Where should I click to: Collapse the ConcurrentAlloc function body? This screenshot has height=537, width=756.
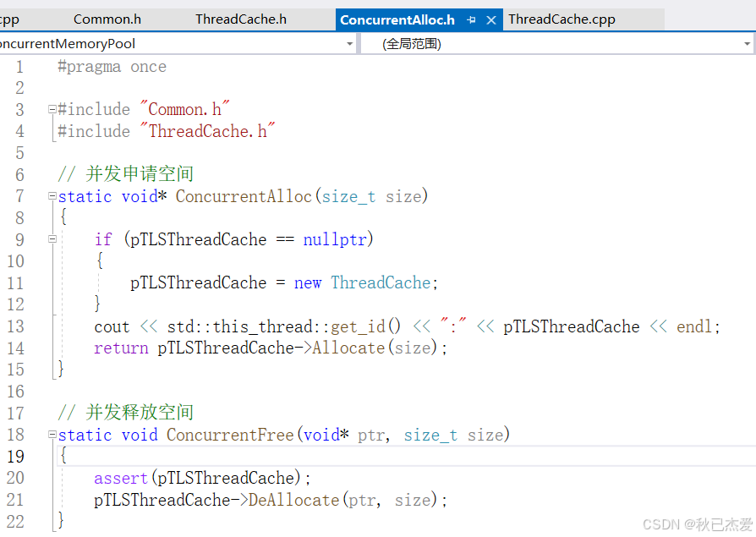point(52,196)
